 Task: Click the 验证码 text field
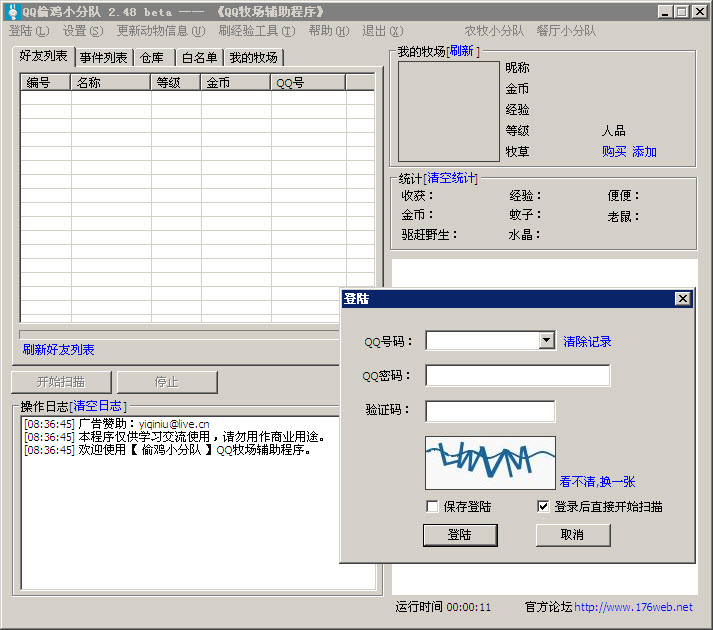coord(490,411)
